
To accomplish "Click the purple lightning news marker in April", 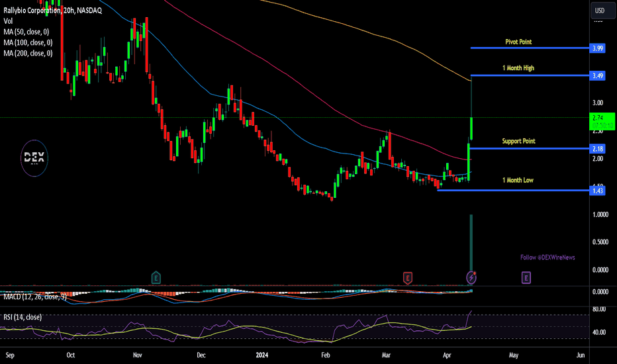I will point(471,278).
